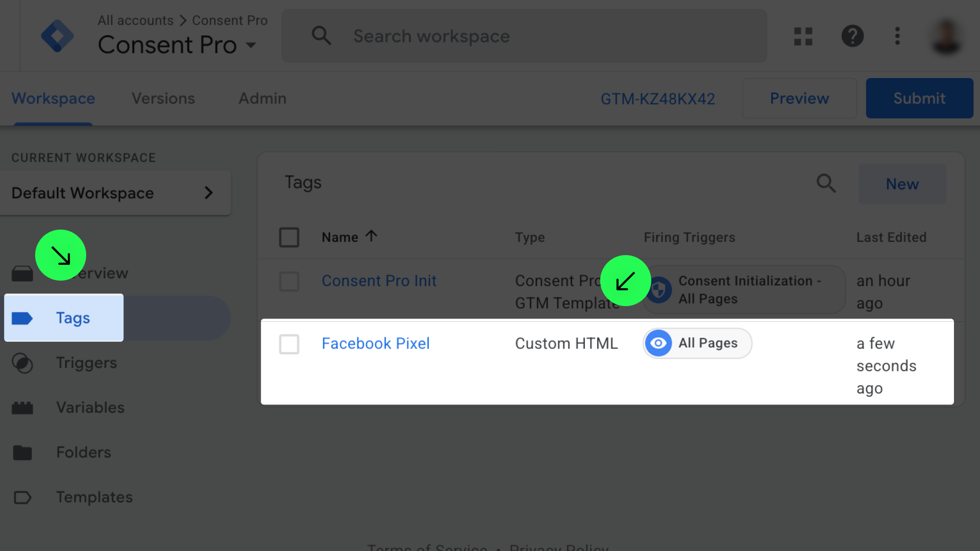980x551 pixels.
Task: Click the Submit button
Action: coord(919,98)
